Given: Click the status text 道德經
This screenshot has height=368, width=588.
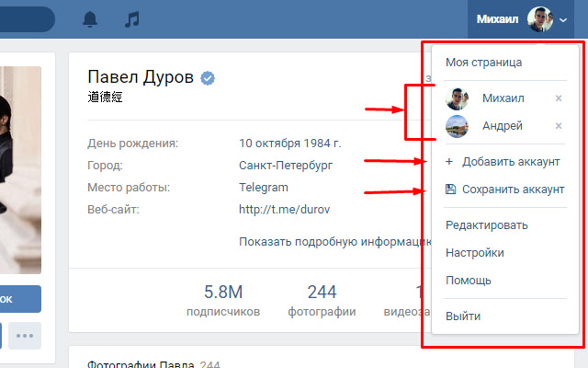Looking at the screenshot, I should [105, 97].
